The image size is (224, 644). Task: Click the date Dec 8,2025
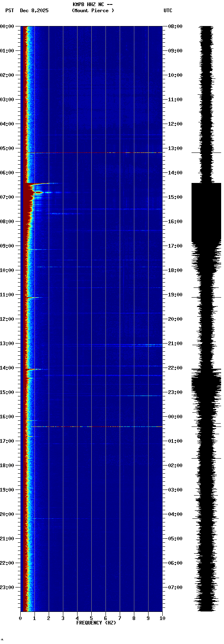pyautogui.click(x=34, y=11)
